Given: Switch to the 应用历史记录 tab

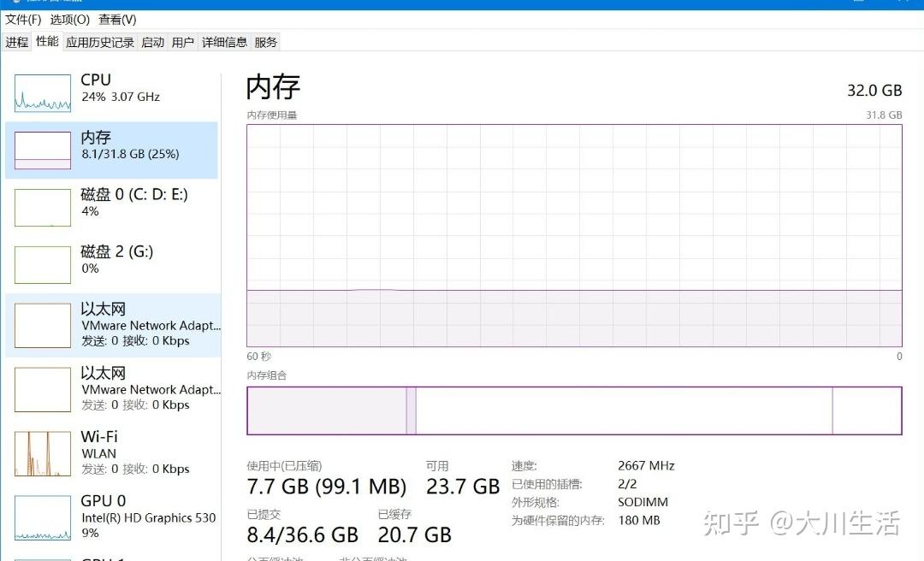Looking at the screenshot, I should tap(99, 41).
